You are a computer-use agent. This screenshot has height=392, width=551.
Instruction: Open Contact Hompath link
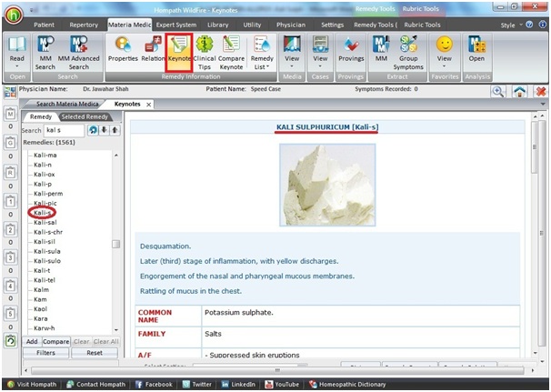(96, 384)
